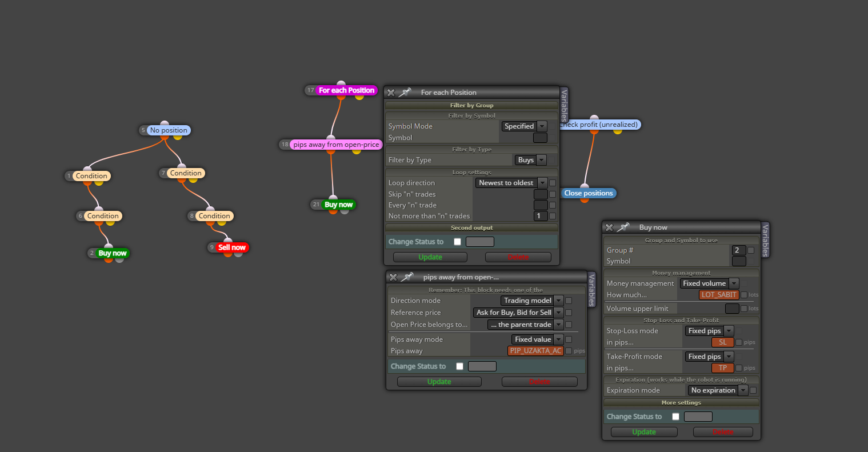Screen dimensions: 868x452
Task: Pin the For each Position panel
Action: pos(405,93)
